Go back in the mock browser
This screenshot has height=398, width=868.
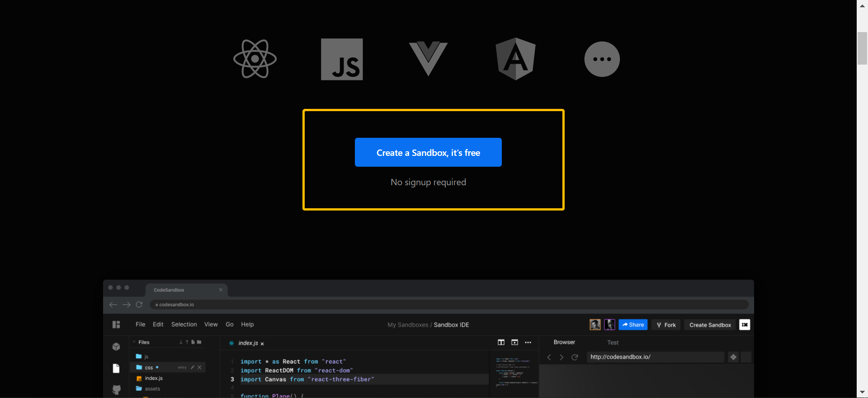113,304
